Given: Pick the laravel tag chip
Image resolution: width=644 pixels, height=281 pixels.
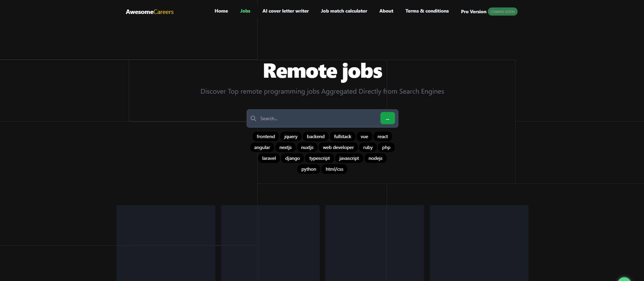Looking at the screenshot, I should click(269, 158).
